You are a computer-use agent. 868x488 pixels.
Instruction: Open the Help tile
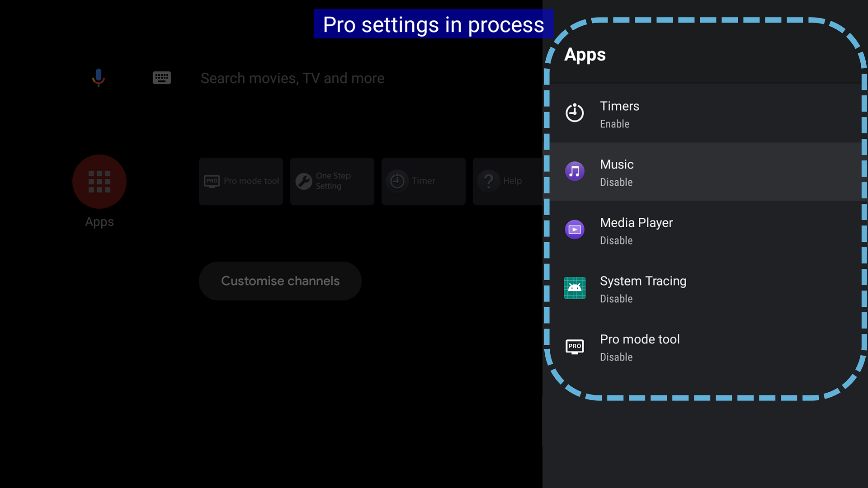507,181
